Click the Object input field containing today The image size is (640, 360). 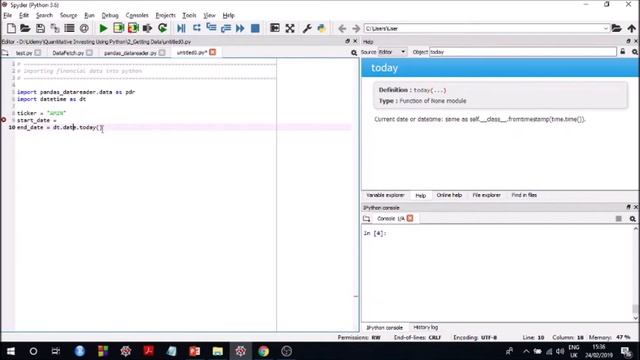pyautogui.click(x=523, y=52)
